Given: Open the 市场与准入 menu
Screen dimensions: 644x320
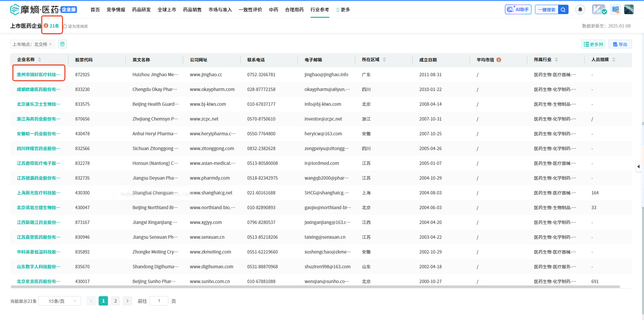Looking at the screenshot, I should pos(220,10).
